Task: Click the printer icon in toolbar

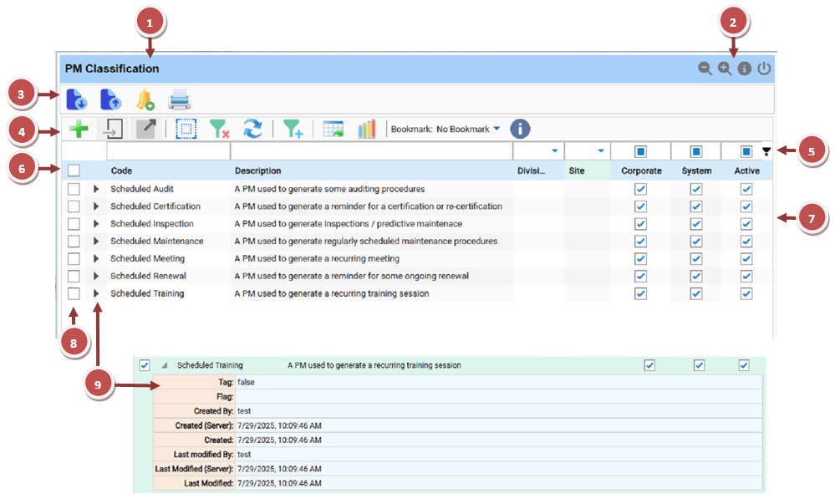Action: [180, 100]
